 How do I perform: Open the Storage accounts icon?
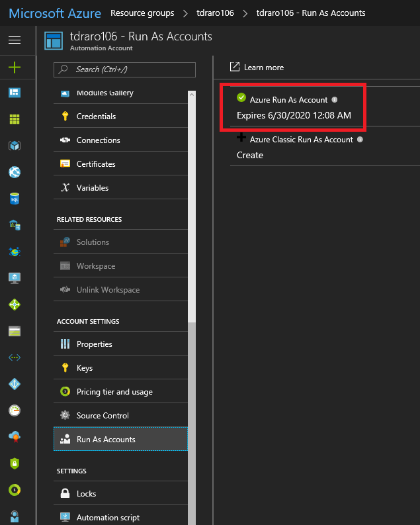coord(15,331)
